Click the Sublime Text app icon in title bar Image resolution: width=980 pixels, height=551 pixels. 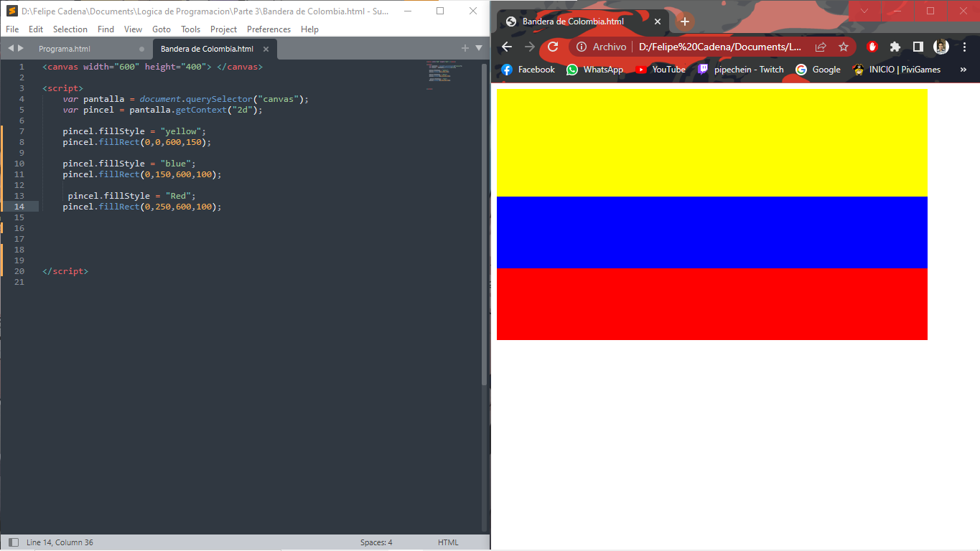(x=11, y=11)
